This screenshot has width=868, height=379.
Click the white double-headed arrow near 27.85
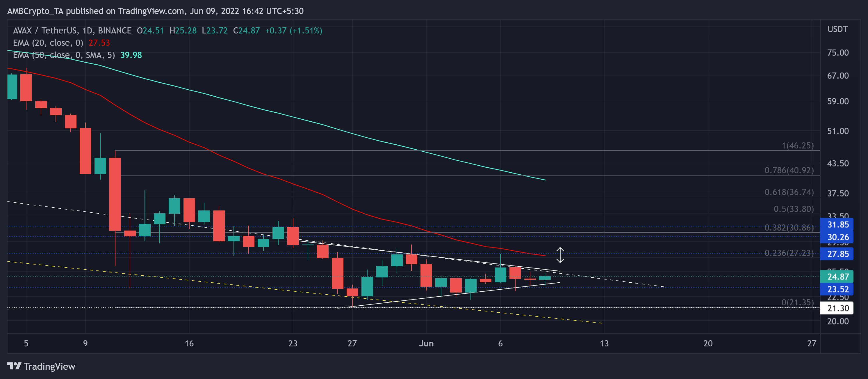560,255
